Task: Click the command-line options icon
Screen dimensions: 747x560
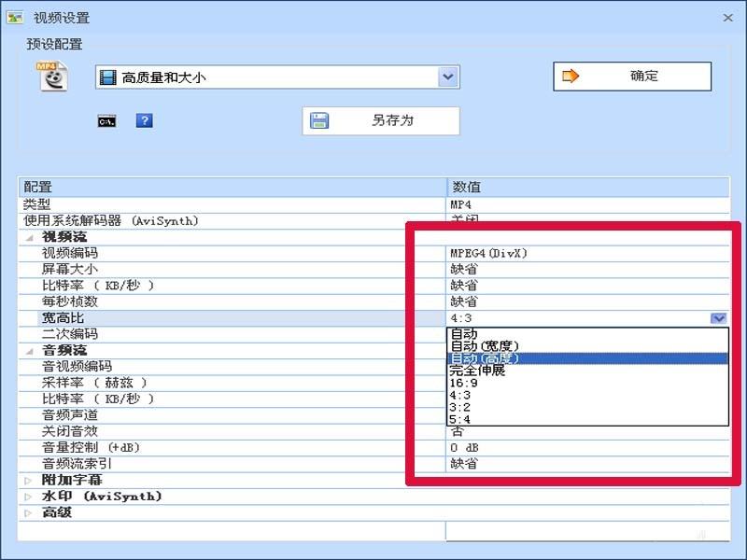Action: point(106,120)
